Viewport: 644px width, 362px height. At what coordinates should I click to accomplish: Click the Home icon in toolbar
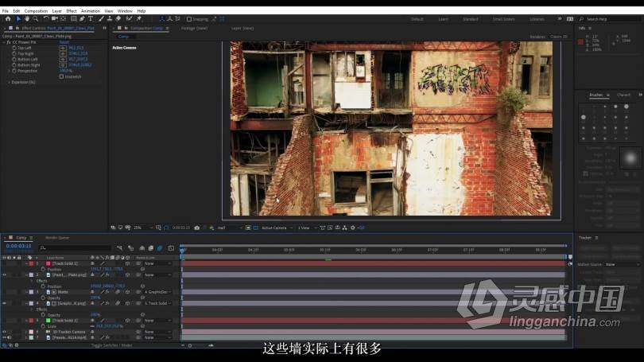tap(7, 18)
